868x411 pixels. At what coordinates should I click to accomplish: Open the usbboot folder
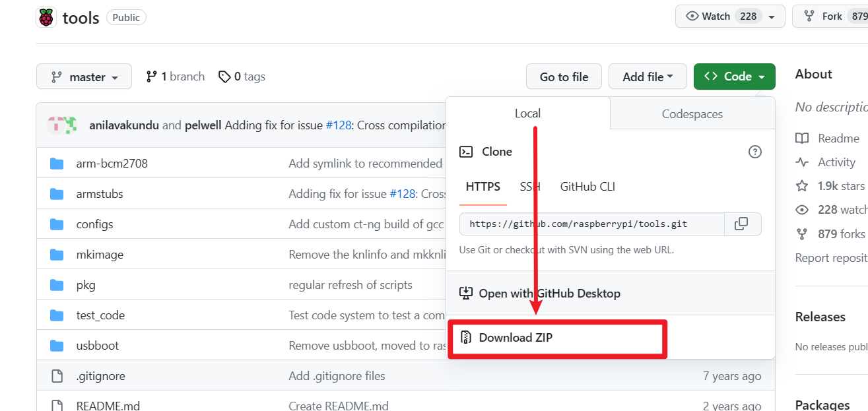[98, 346]
